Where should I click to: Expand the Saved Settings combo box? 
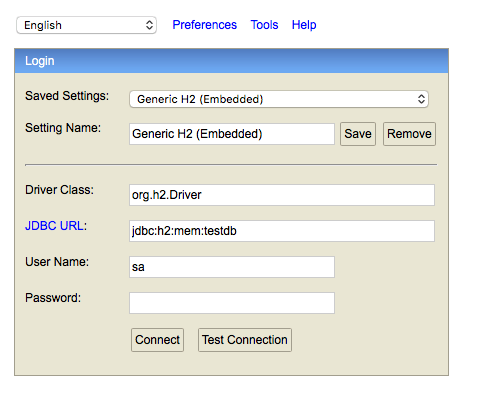pos(279,99)
